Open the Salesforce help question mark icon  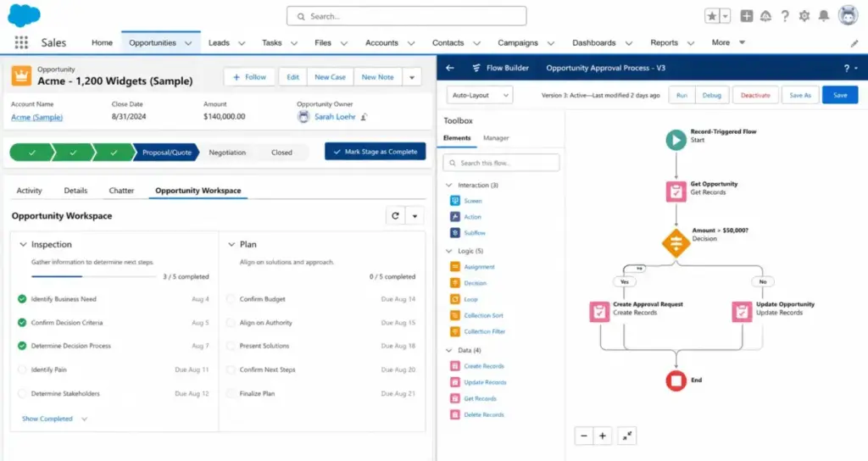[x=785, y=16]
